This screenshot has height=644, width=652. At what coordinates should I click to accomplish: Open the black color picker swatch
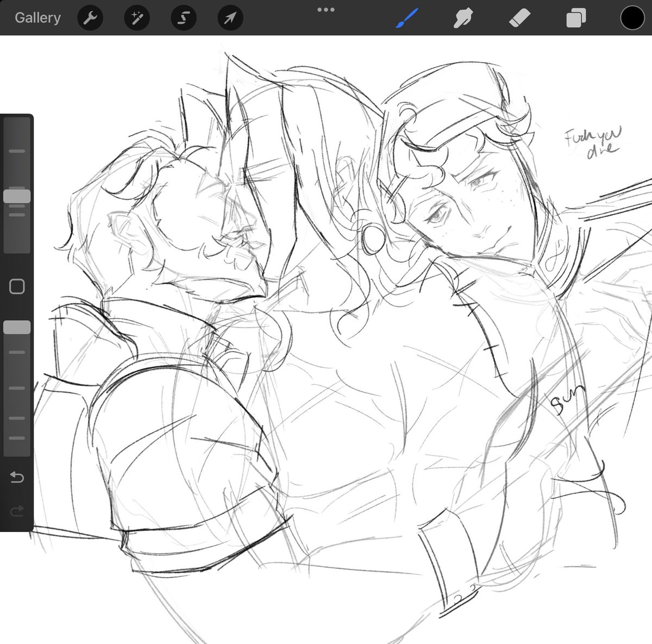click(632, 18)
